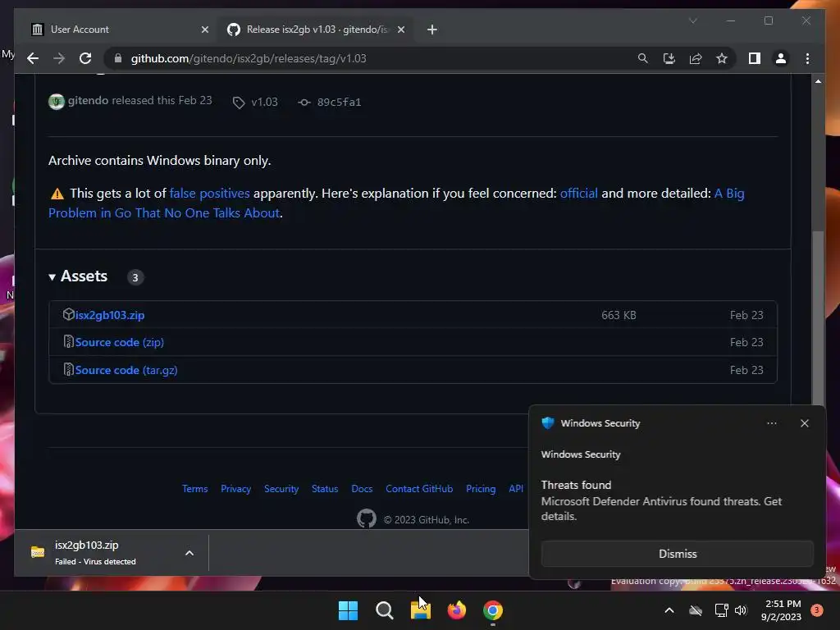Viewport: 840px width, 630px height.
Task: Click the GitHub Terms footer link
Action: click(x=195, y=489)
